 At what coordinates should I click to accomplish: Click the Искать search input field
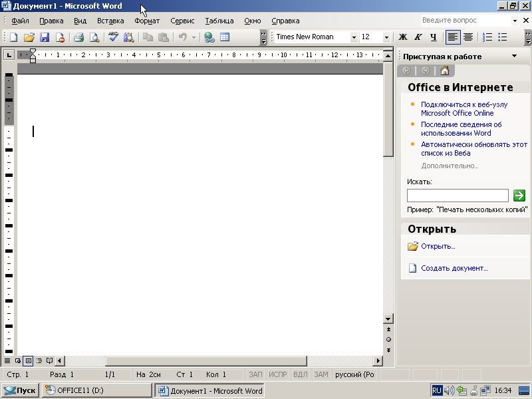[x=457, y=195]
